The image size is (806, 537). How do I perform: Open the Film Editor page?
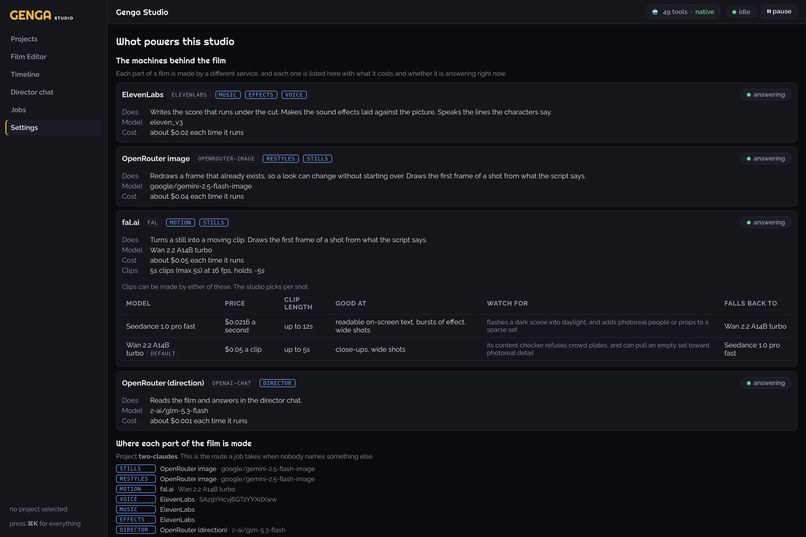pyautogui.click(x=53, y=57)
